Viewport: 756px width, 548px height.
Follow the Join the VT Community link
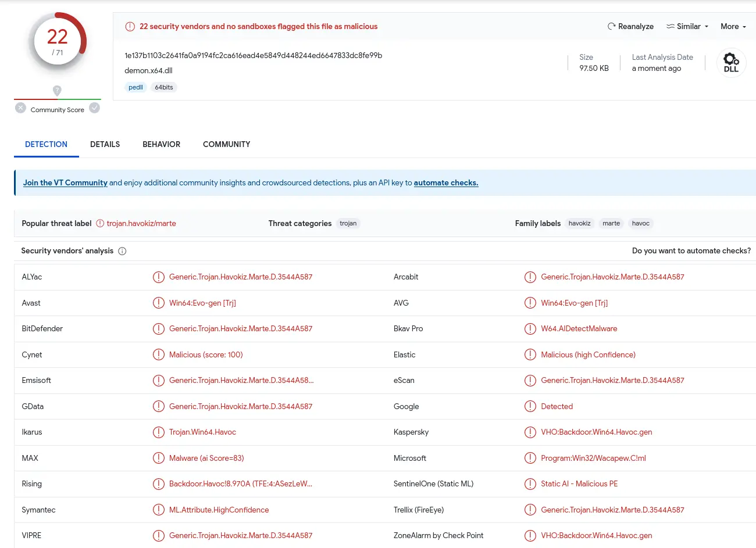click(x=65, y=183)
